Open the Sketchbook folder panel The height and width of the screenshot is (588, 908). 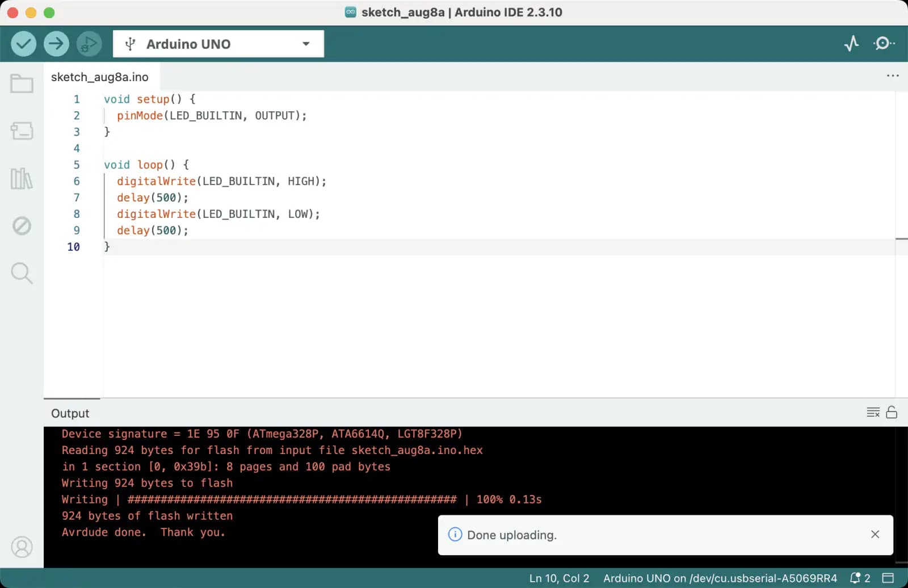click(22, 83)
